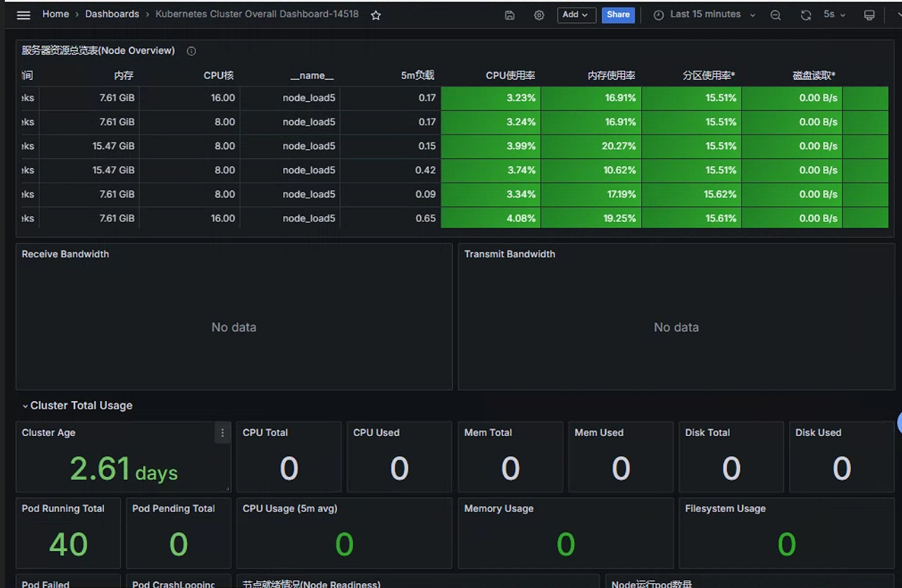Click the Transmit Bandwidth panel title
Screen dimensions: 902x588
pos(510,254)
